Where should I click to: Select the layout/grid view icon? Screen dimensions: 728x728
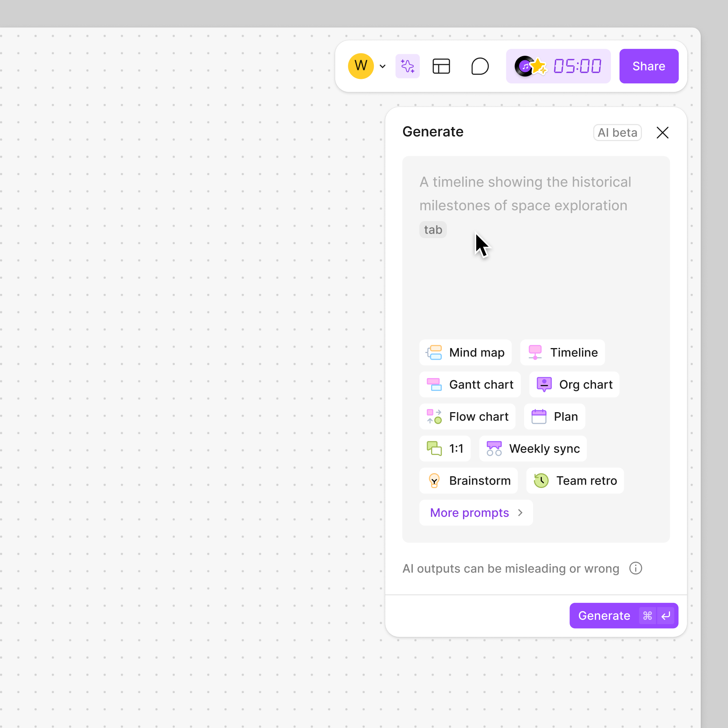pos(441,66)
